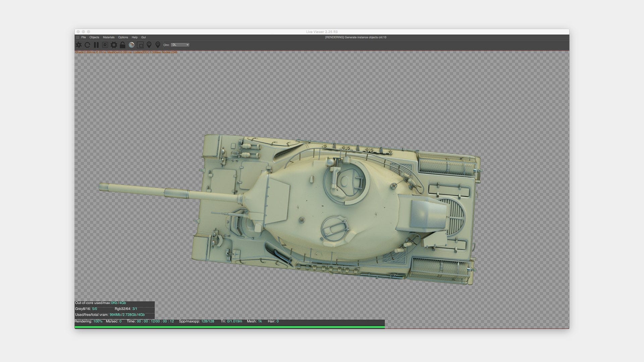This screenshot has width=644, height=362.
Task: Restart the render with the circular arrow icon
Action: pos(88,45)
